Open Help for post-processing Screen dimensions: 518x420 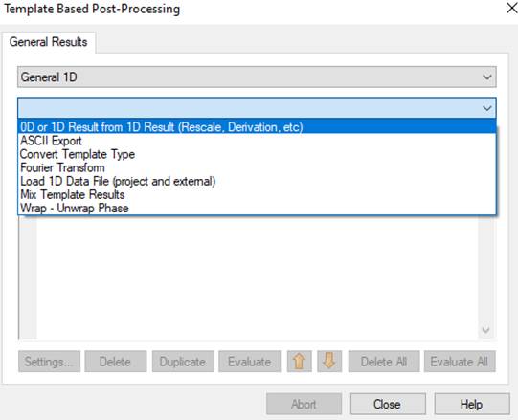pos(472,404)
